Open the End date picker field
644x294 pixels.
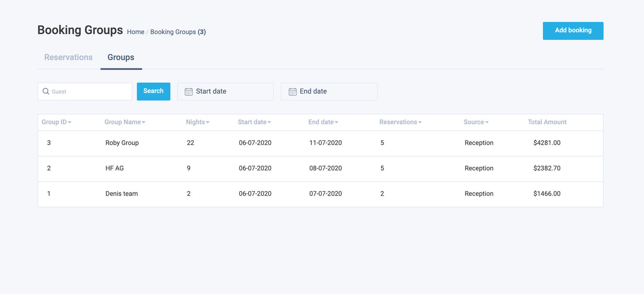329,91
